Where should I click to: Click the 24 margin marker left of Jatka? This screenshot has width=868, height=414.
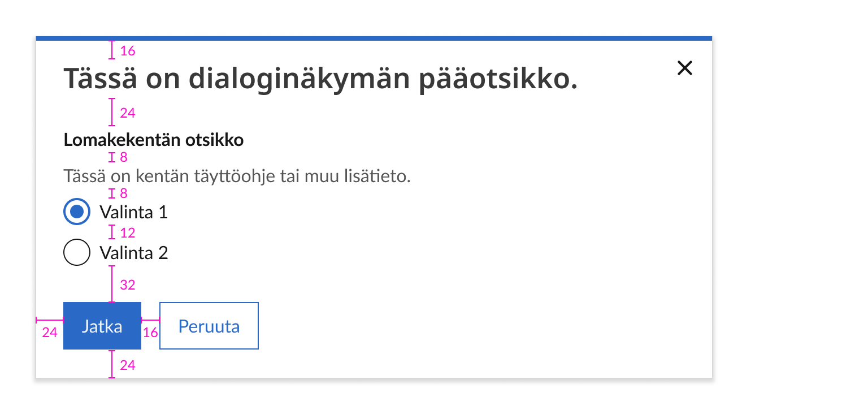tap(50, 332)
